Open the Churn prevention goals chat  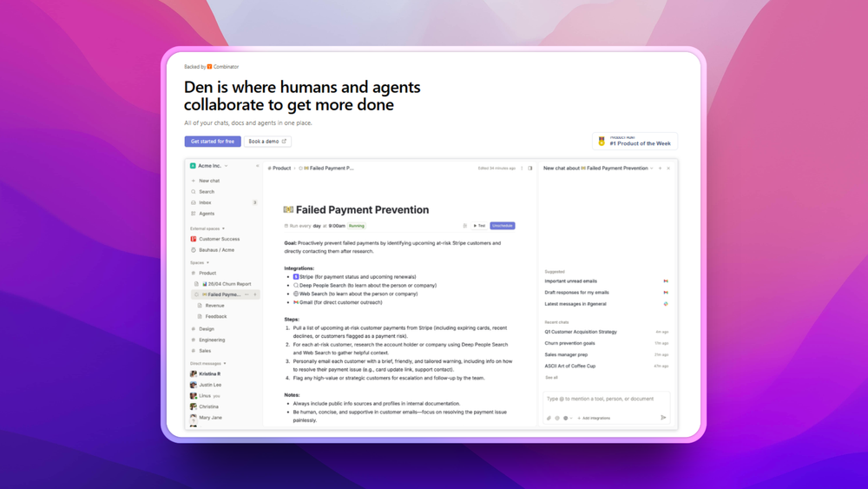606,343
